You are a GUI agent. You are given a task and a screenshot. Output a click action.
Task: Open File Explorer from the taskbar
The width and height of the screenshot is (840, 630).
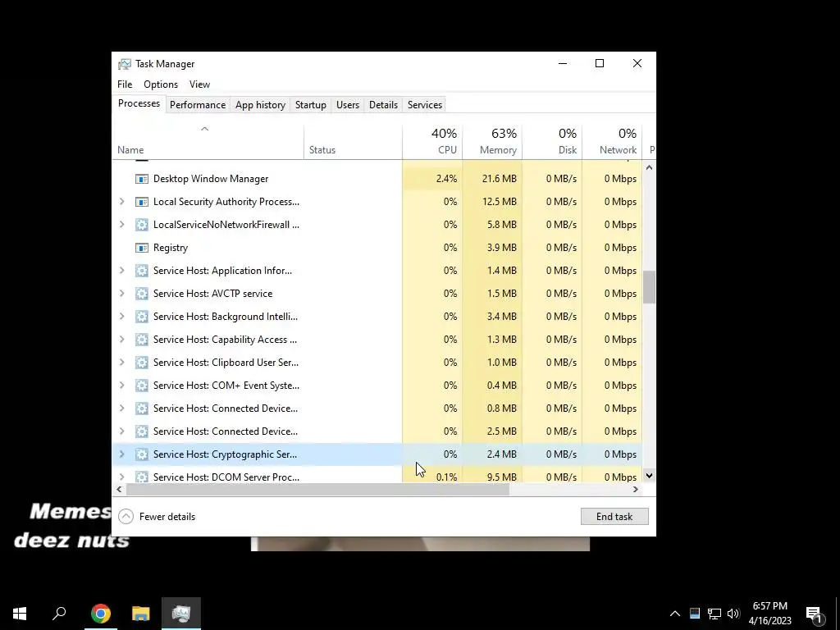(141, 614)
